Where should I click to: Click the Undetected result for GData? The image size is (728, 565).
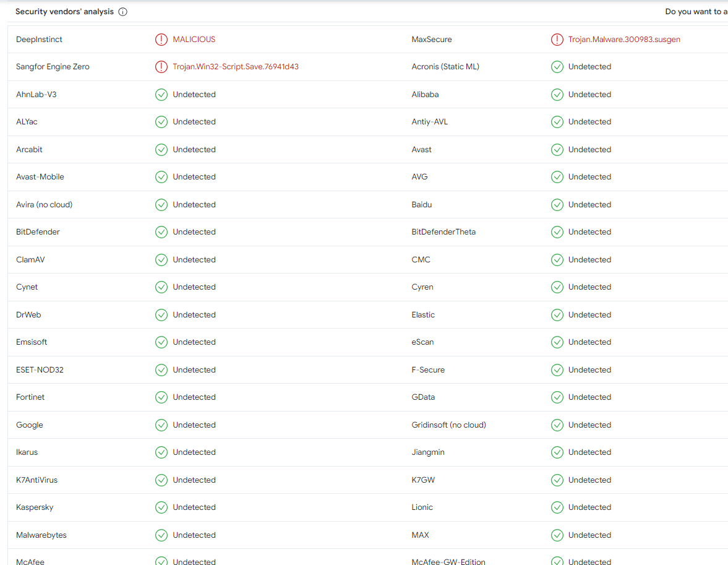click(x=589, y=397)
